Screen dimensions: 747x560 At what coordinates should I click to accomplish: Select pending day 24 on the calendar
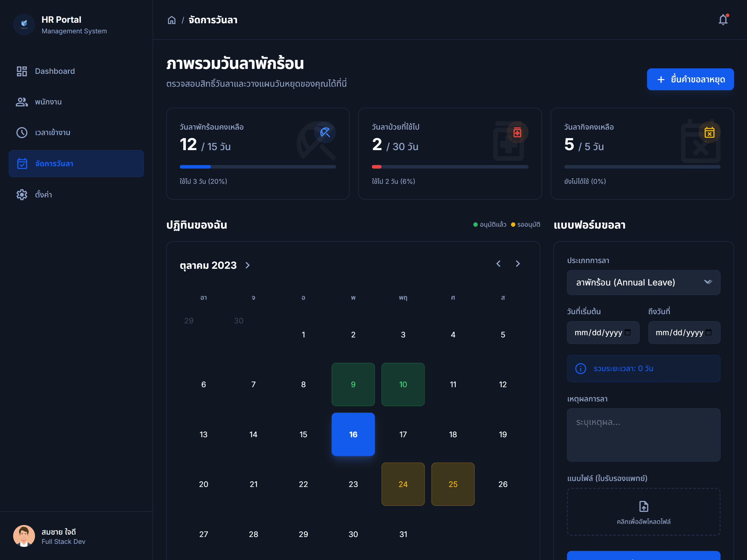pos(403,484)
